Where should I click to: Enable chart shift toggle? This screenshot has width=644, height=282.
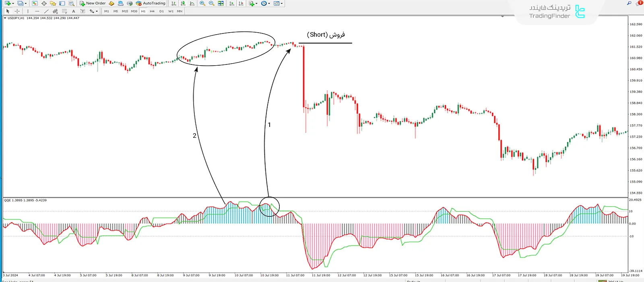(241, 3)
